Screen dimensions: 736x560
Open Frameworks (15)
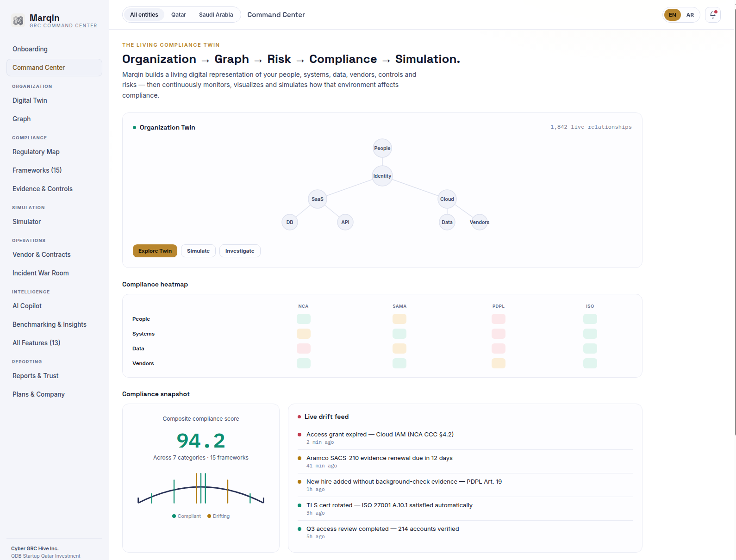tap(54, 170)
